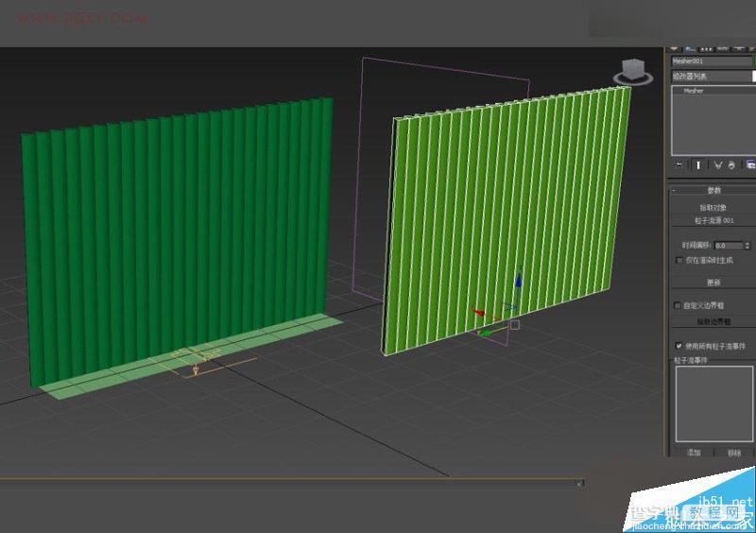Open the Hierarchy tab in command panel

[x=706, y=48]
